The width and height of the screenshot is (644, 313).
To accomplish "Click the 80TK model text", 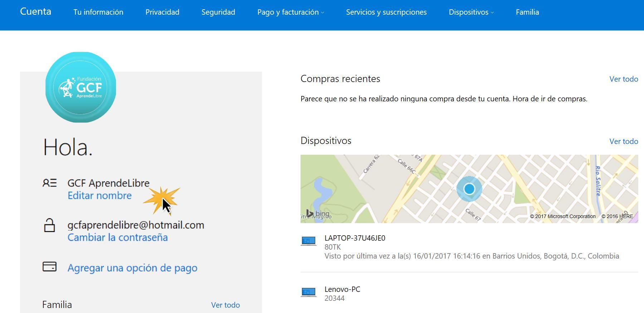I will [x=333, y=247].
